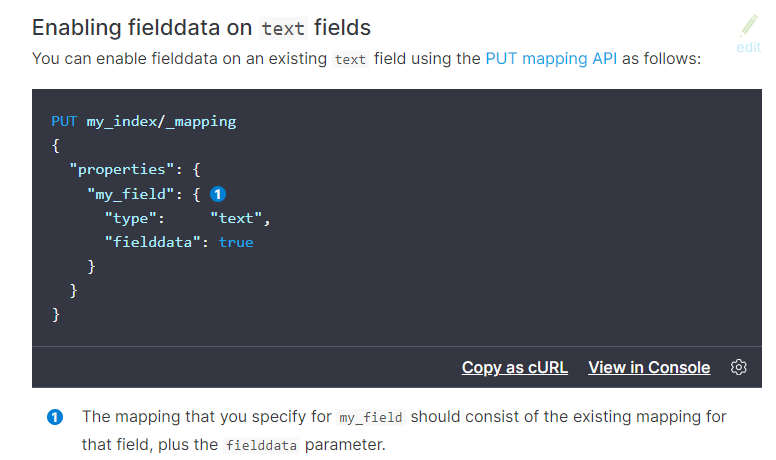The image size is (776, 460).
Task: Click Copy as cURL
Action: click(x=514, y=367)
